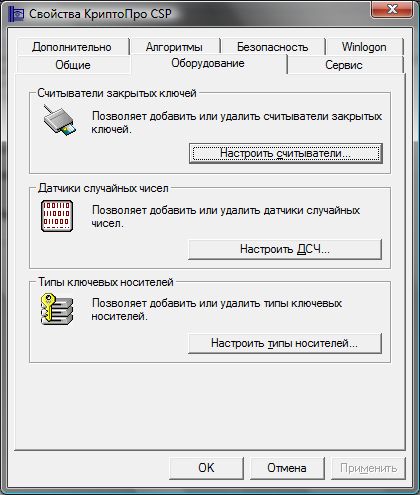Click the random number generator binary icon
420x495 pixels.
coord(57,216)
